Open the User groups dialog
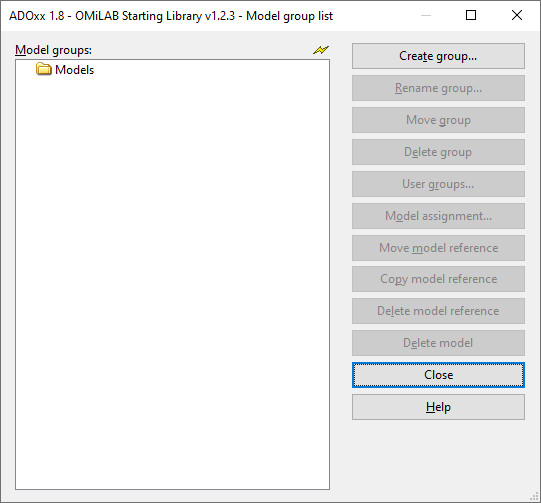 pyautogui.click(x=438, y=184)
